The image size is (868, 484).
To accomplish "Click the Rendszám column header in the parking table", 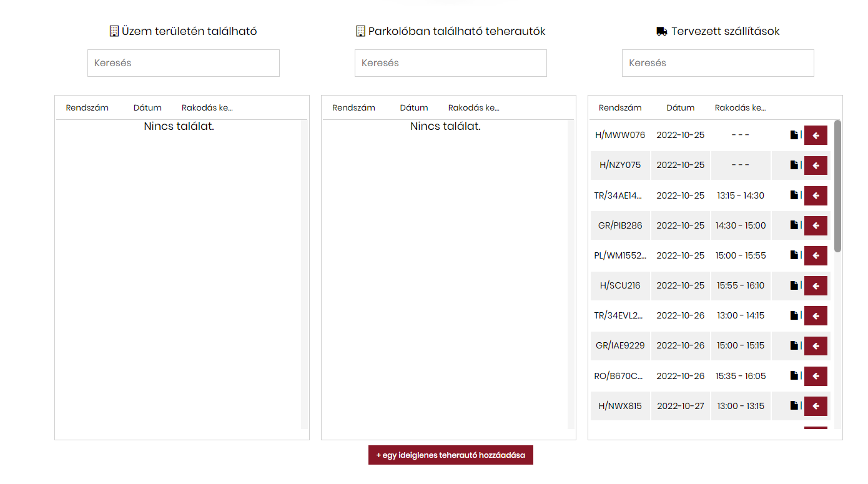I will 353,107.
